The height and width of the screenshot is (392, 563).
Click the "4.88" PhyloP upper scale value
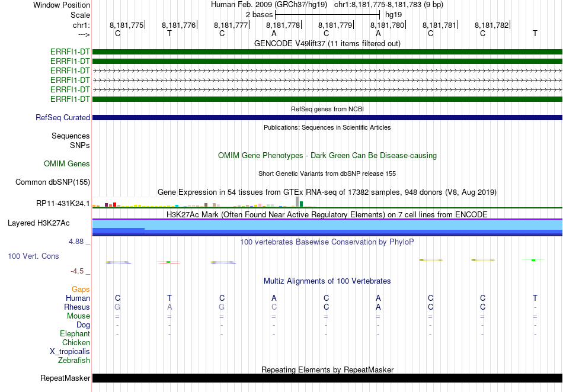(76, 242)
